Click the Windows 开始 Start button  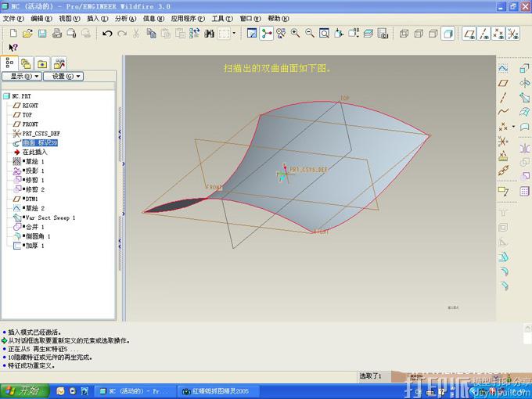tap(24, 391)
